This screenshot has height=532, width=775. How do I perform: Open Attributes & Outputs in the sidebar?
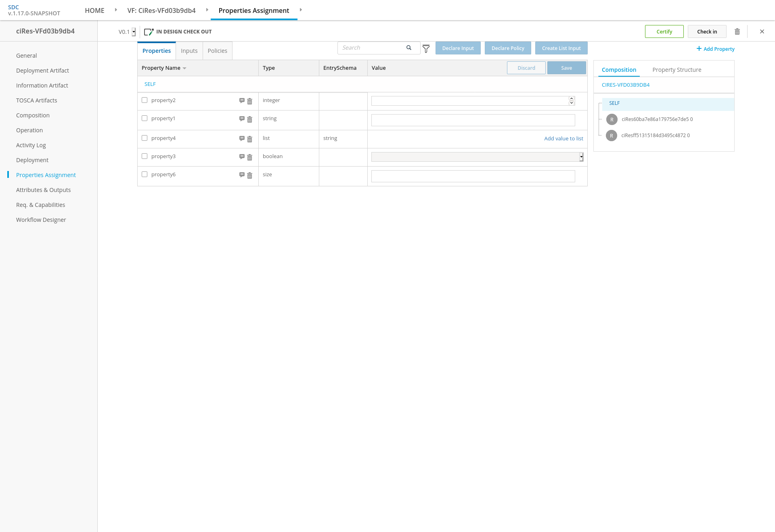coord(43,190)
